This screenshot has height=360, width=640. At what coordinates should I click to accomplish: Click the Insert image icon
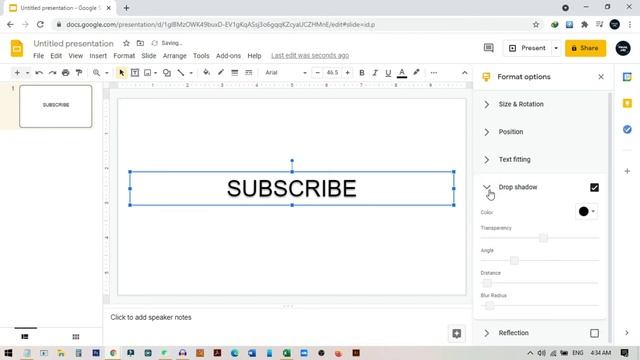pos(147,73)
